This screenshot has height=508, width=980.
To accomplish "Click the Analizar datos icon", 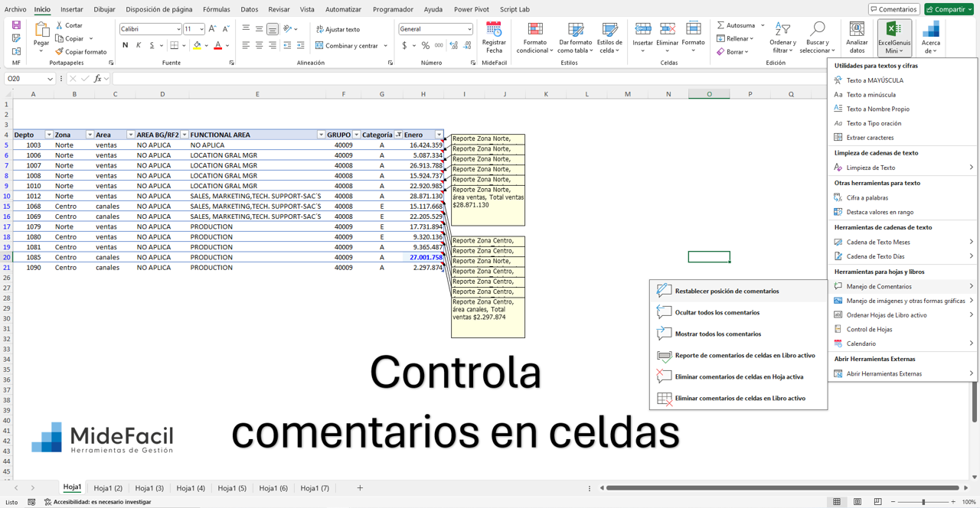I will 857,37.
